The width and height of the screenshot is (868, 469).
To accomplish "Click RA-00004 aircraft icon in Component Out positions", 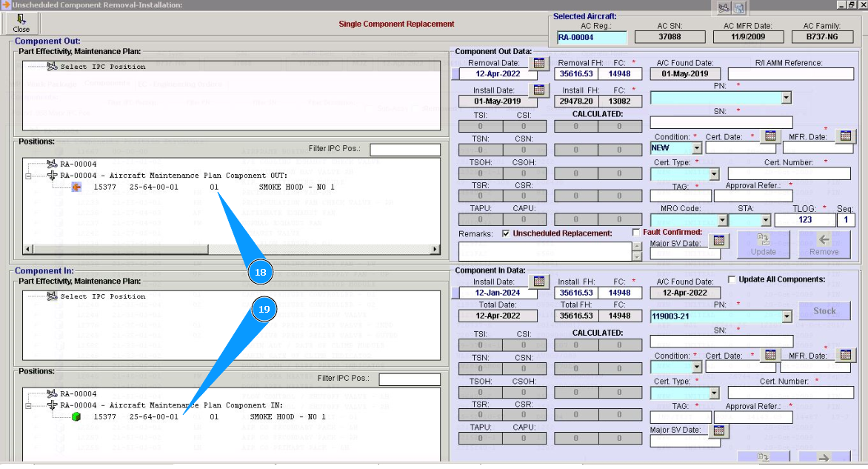I will point(52,164).
